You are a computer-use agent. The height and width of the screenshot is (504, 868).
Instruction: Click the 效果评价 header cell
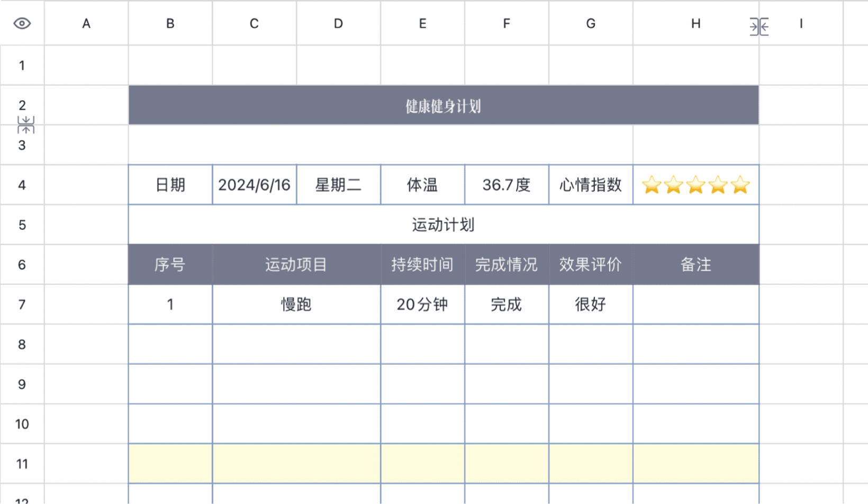click(591, 264)
